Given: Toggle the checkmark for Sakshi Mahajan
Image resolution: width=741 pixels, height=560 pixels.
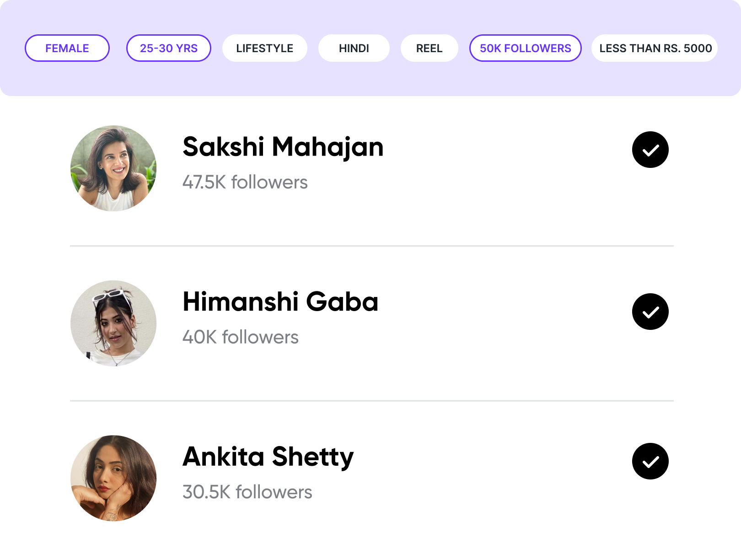Looking at the screenshot, I should pyautogui.click(x=650, y=150).
